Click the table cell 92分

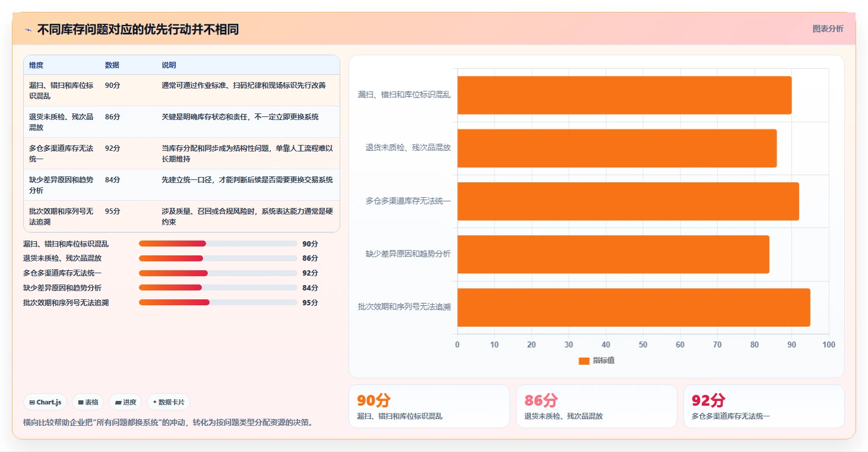click(112, 148)
